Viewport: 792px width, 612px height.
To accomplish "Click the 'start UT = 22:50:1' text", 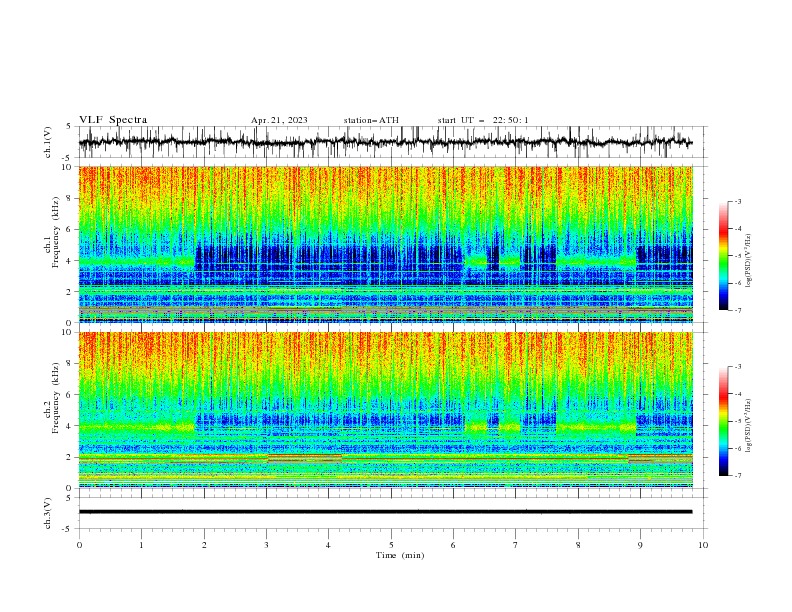I will pos(483,120).
